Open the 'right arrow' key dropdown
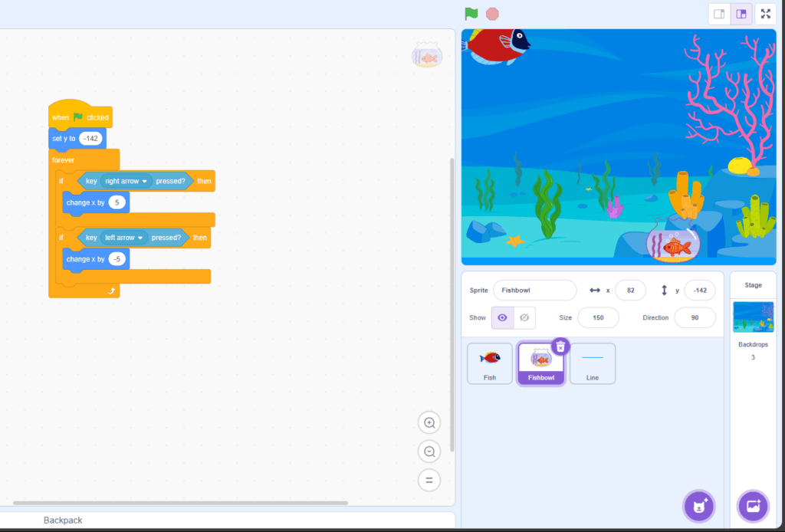The width and height of the screenshot is (785, 532). (x=125, y=180)
